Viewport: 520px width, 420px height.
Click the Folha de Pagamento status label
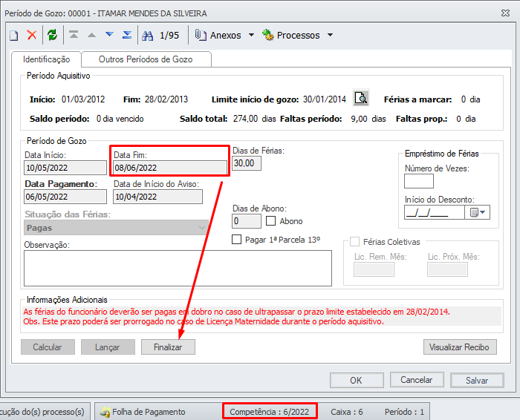click(x=149, y=412)
